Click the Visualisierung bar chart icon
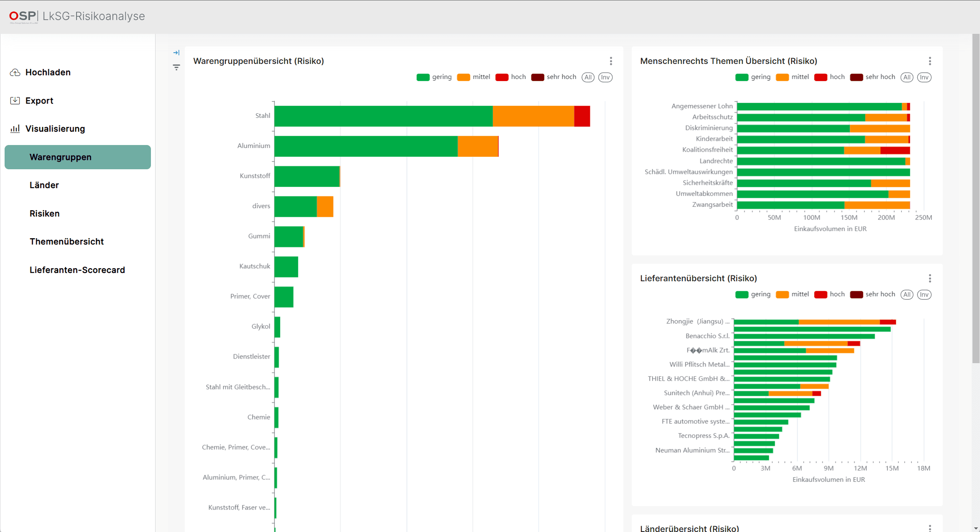980x532 pixels. (15, 129)
